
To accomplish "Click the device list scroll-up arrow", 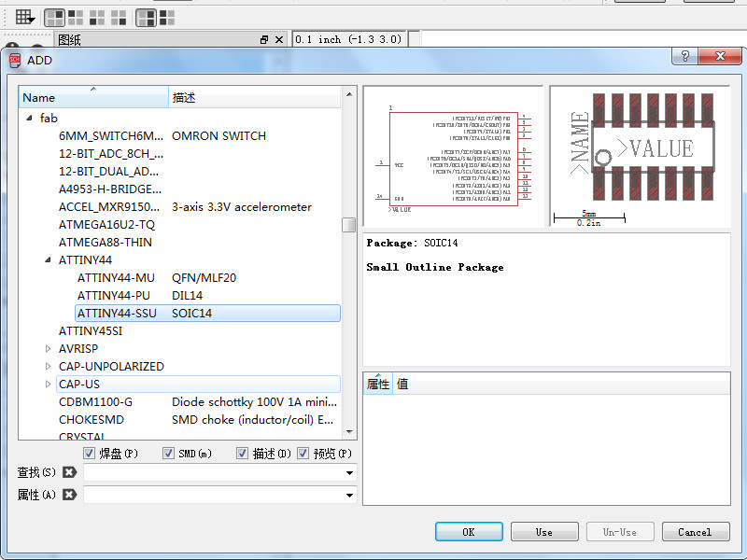I will [x=349, y=94].
